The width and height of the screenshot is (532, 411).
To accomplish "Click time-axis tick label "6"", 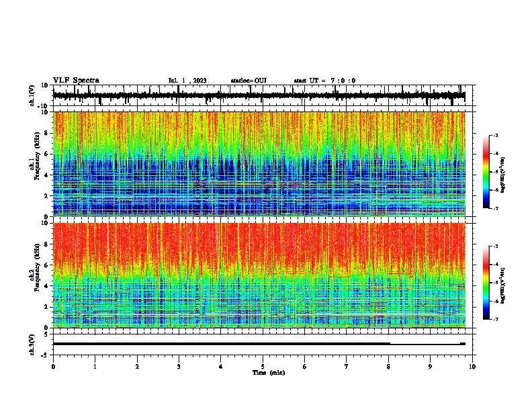I will (305, 367).
